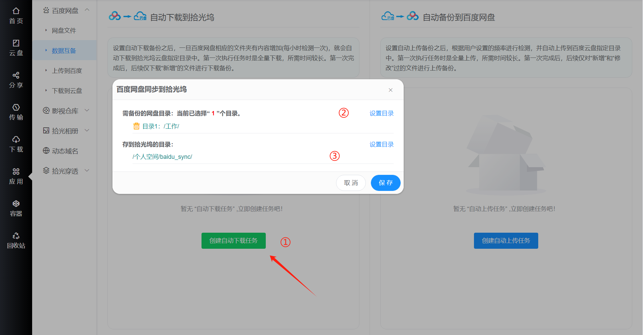Click the /个人空间/baidu_sync/ path
The height and width of the screenshot is (335, 644).
click(162, 157)
